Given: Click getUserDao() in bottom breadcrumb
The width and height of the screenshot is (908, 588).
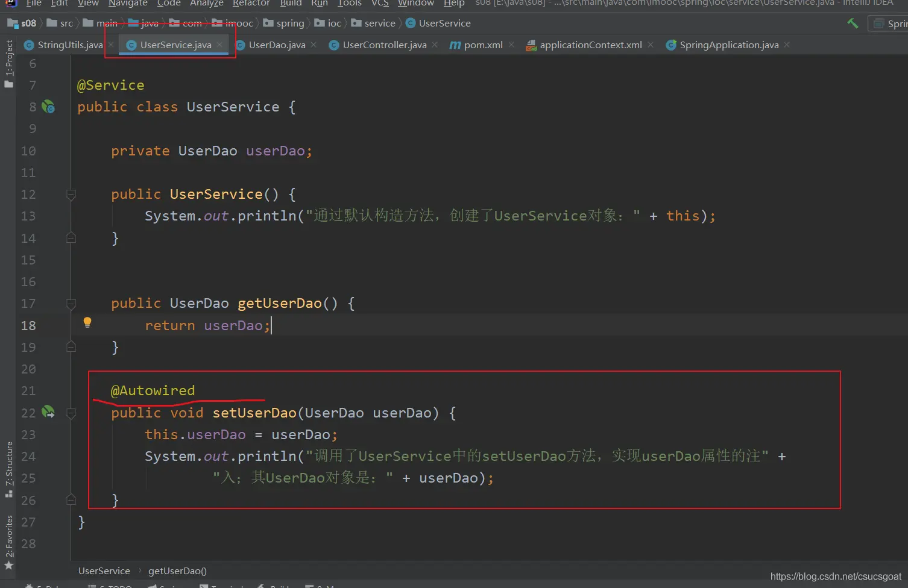Looking at the screenshot, I should (x=177, y=571).
